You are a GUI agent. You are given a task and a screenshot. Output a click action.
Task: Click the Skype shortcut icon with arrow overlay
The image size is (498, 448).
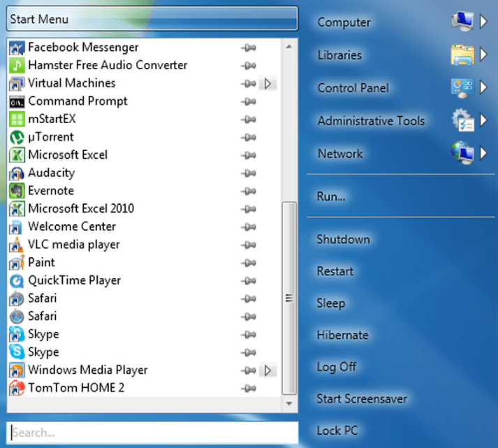click(x=17, y=334)
